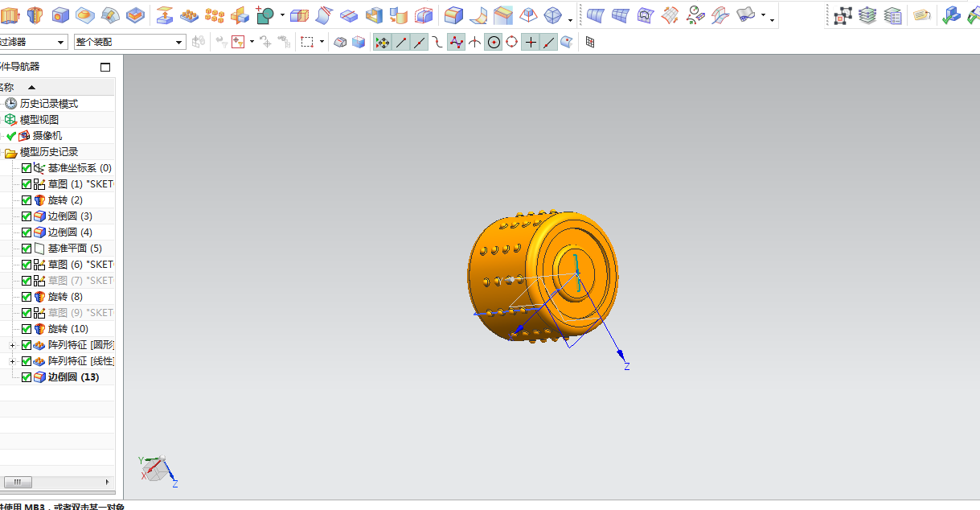Screen dimensions: 980x510
Task: Click the rectangle selection icon
Action: click(x=306, y=42)
